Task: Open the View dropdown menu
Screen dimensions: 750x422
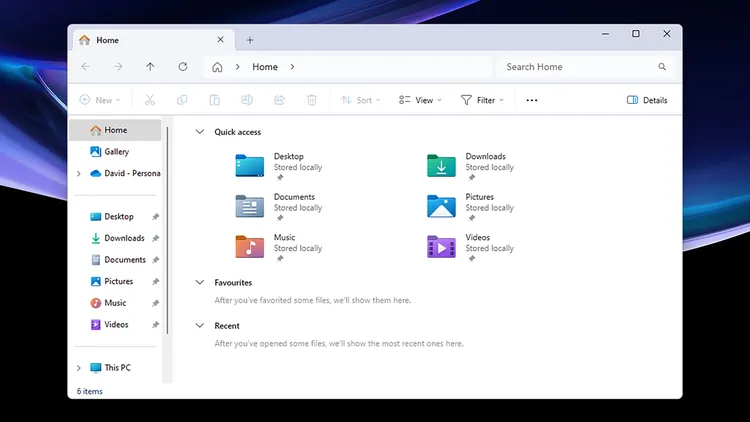Action: (419, 100)
